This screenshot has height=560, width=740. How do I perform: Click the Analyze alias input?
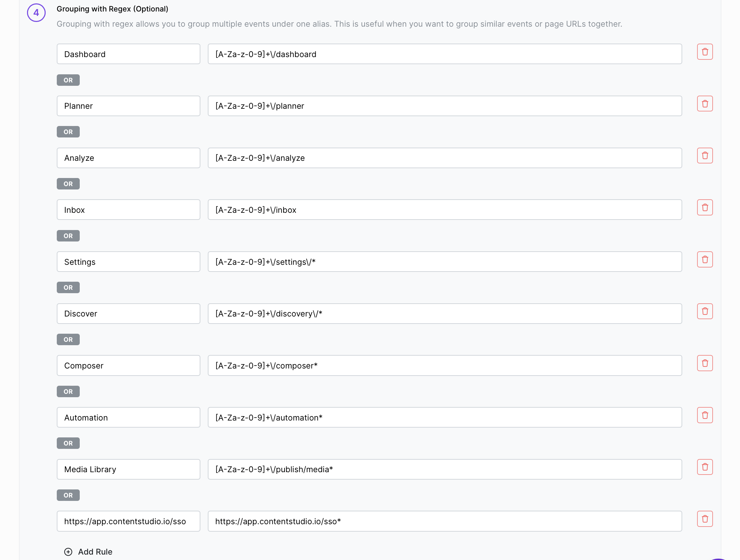tap(128, 158)
